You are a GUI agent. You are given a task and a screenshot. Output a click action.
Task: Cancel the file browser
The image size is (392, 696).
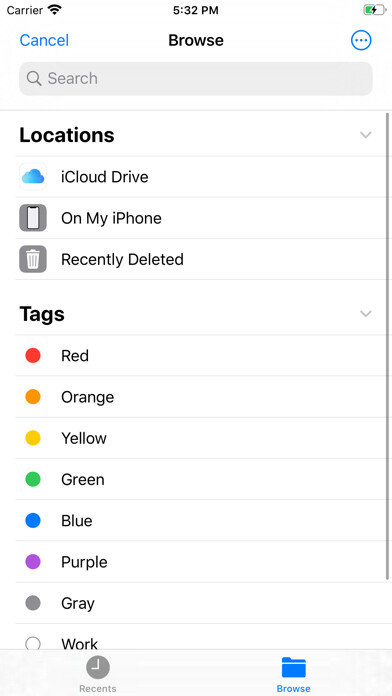coord(44,40)
